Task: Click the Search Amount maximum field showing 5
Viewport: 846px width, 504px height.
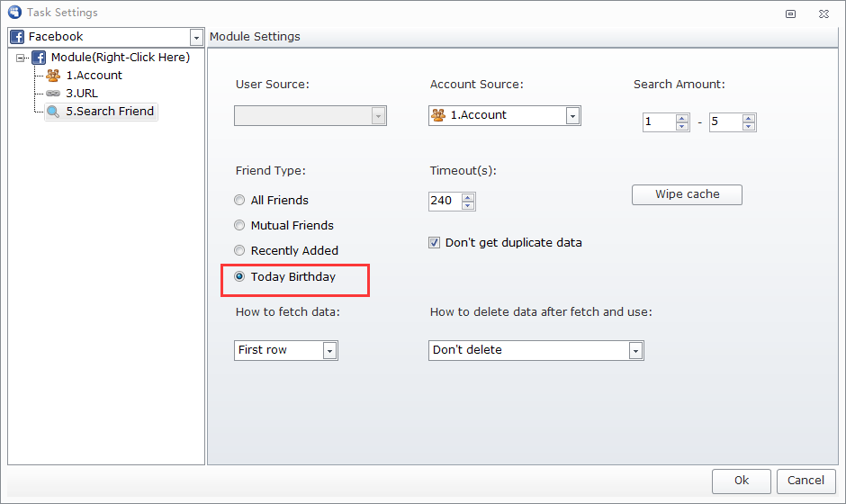Action: [725, 122]
